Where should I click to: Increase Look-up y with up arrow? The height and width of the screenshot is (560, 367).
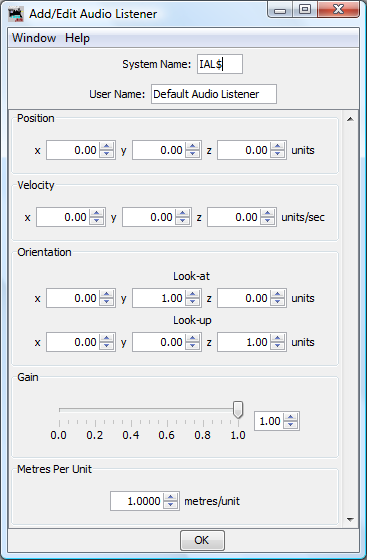tap(192, 338)
